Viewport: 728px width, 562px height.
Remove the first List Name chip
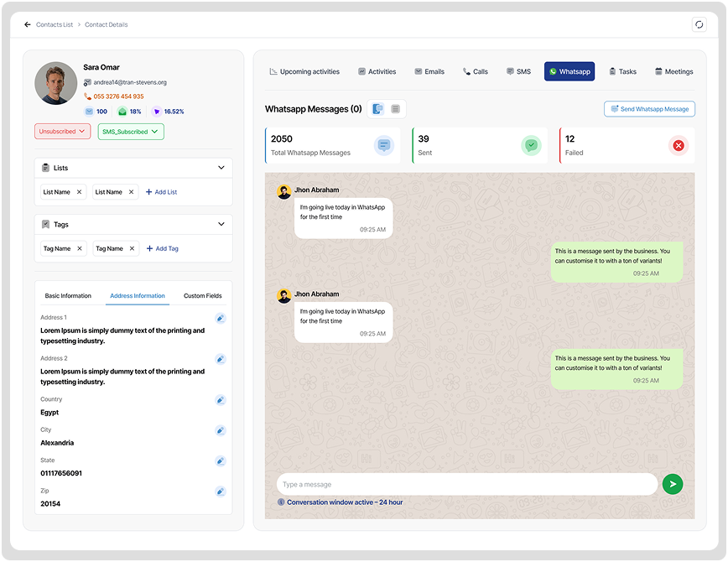click(x=80, y=192)
